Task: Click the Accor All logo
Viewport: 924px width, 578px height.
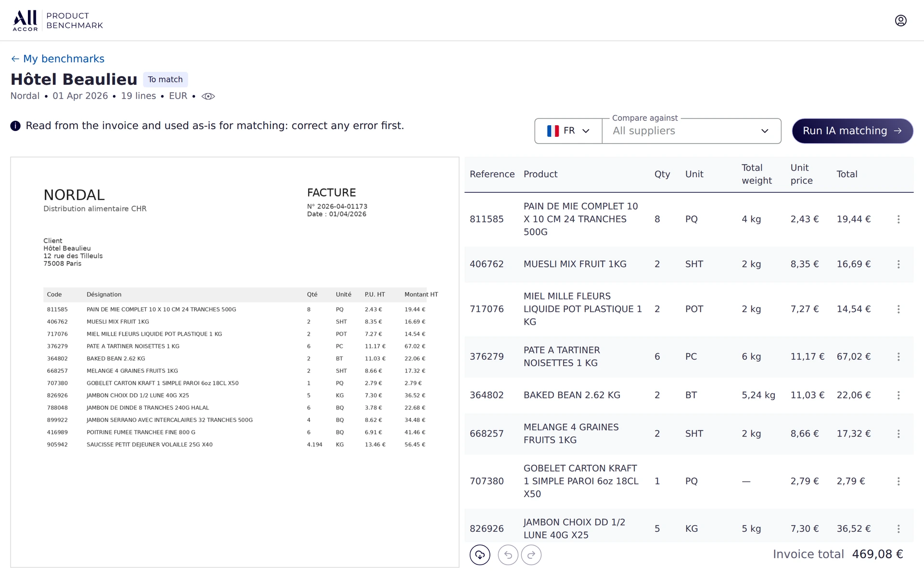Action: click(x=25, y=21)
